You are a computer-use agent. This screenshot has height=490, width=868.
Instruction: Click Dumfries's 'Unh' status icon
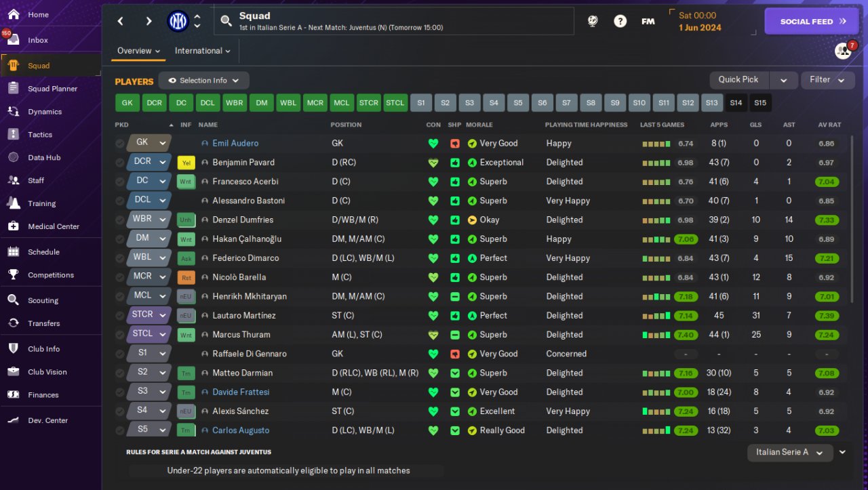click(185, 220)
